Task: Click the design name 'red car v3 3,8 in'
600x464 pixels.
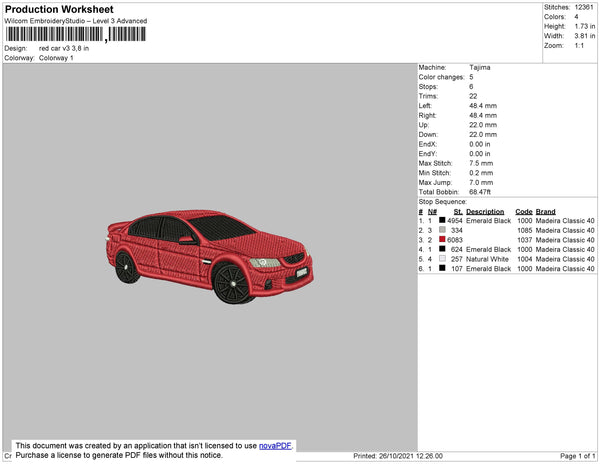Action: coord(64,48)
